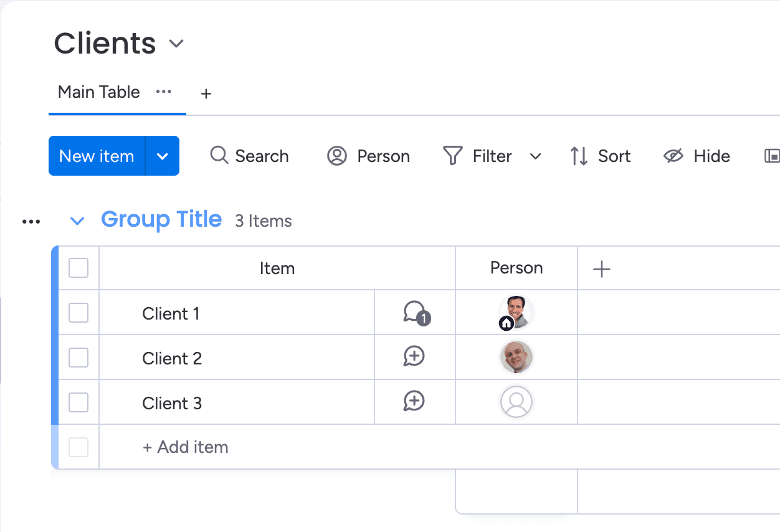
Task: Click the Client 2 assigned person avatar
Action: [x=516, y=358]
